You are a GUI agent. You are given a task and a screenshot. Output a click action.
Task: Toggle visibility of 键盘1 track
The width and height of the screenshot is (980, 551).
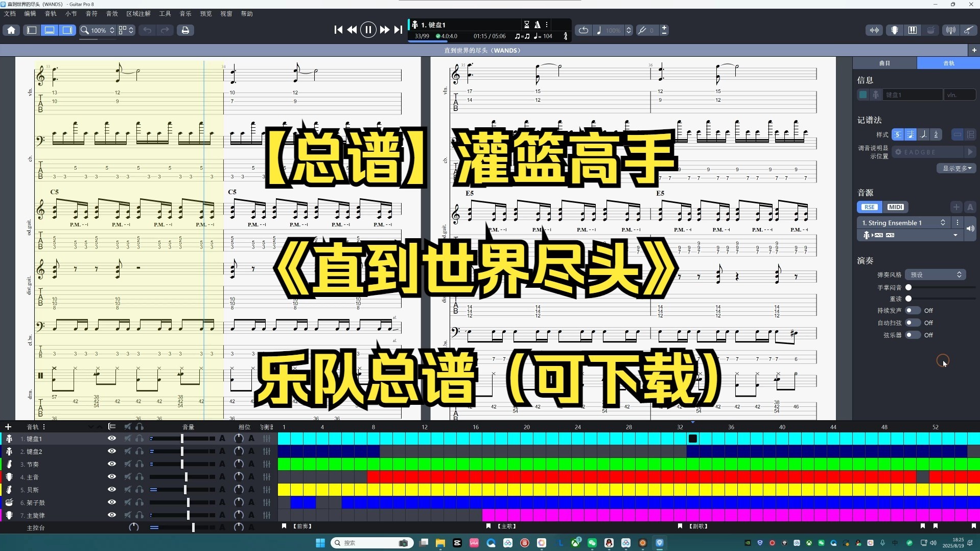coord(112,439)
